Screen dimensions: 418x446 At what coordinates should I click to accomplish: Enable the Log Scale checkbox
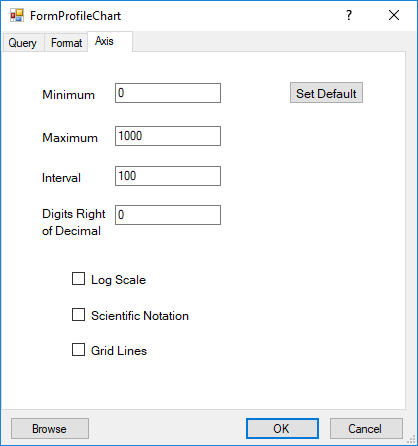pos(78,279)
